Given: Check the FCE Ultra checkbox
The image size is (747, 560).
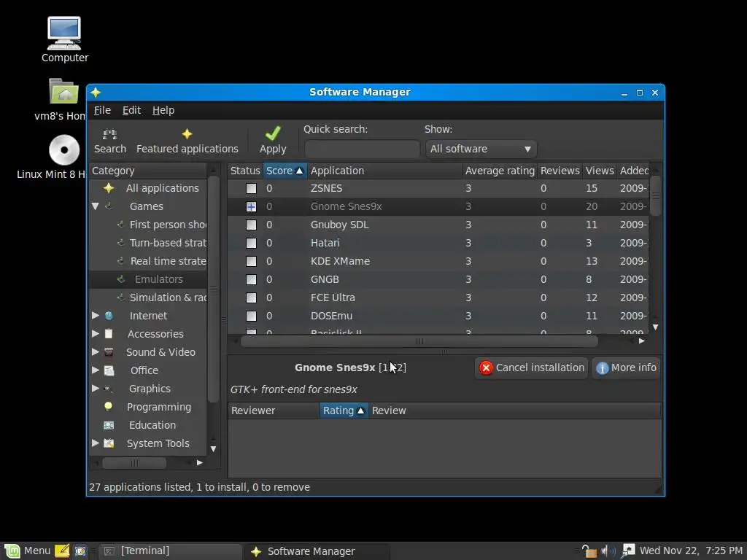Looking at the screenshot, I should (x=251, y=298).
